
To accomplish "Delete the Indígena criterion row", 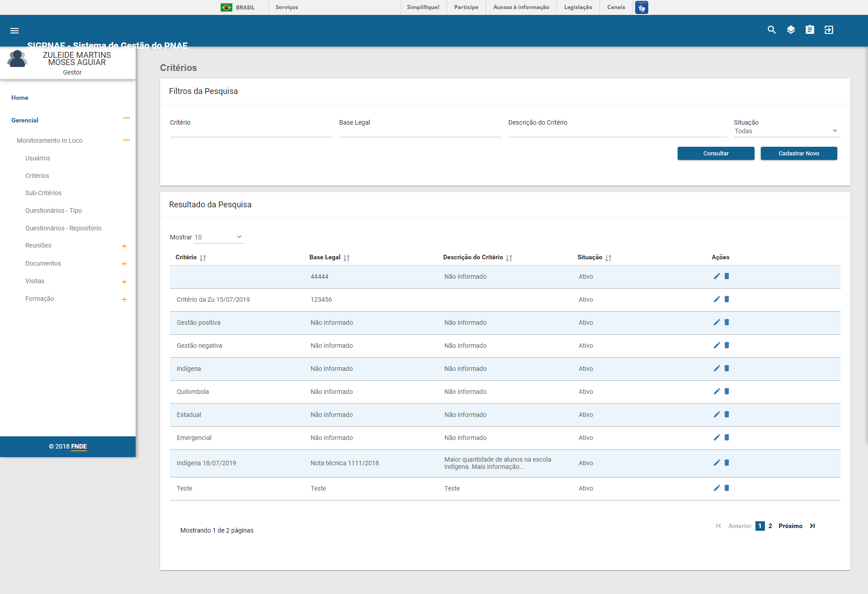I will (x=727, y=368).
